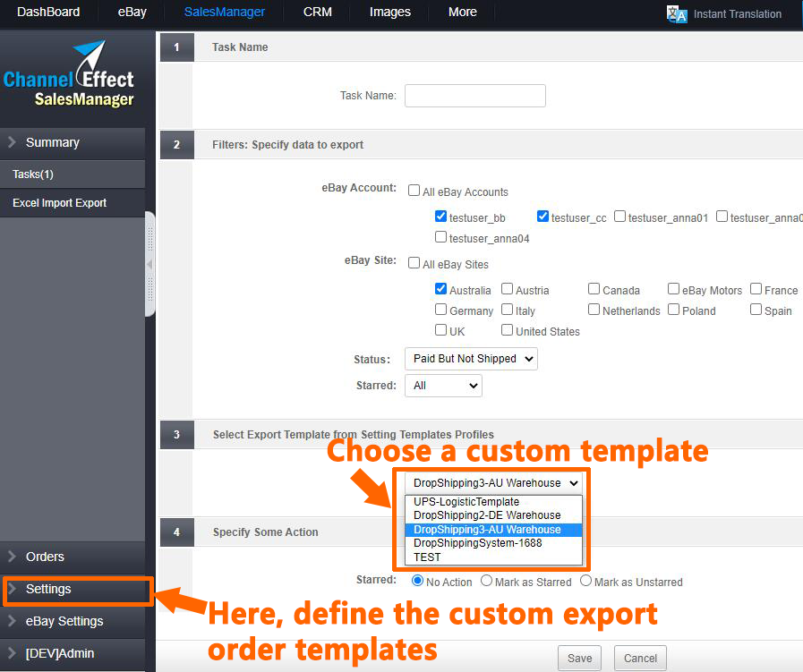This screenshot has width=803, height=672.
Task: Select the Mark as Unstarred option
Action: 585,581
